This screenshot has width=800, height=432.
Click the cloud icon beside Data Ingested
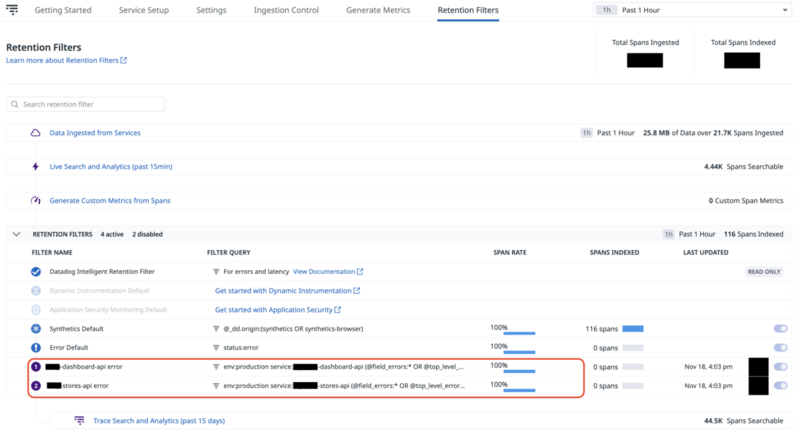pyautogui.click(x=35, y=133)
